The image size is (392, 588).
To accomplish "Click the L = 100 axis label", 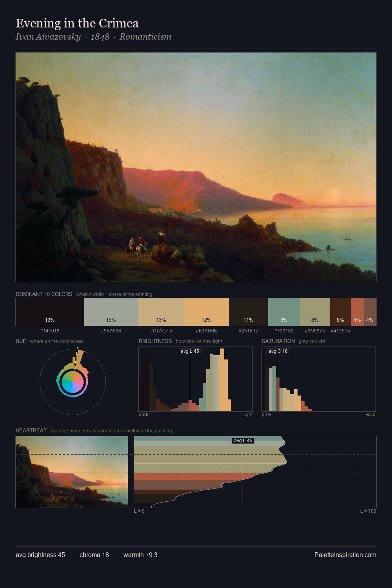I will tap(368, 511).
